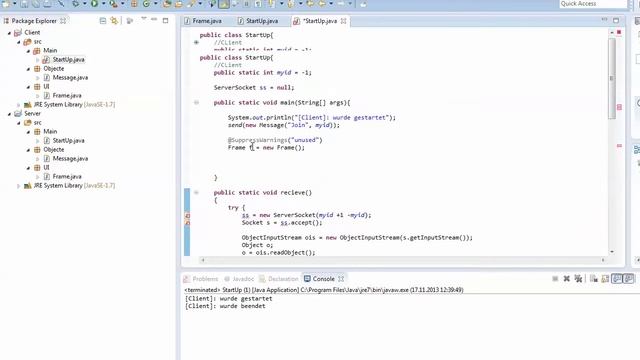Screen dimensions: 640x360
Task: Click the Open Type toolbar icon
Action: click(x=167, y=4)
